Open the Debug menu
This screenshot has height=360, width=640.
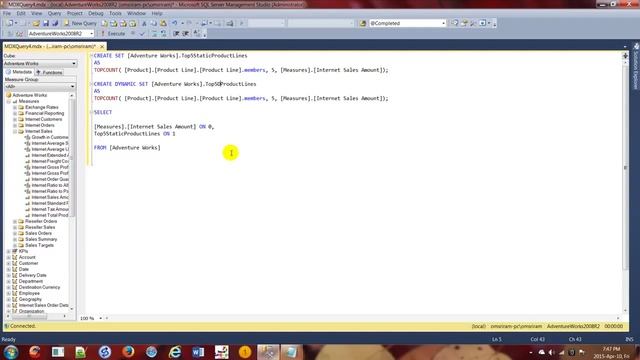pos(96,13)
